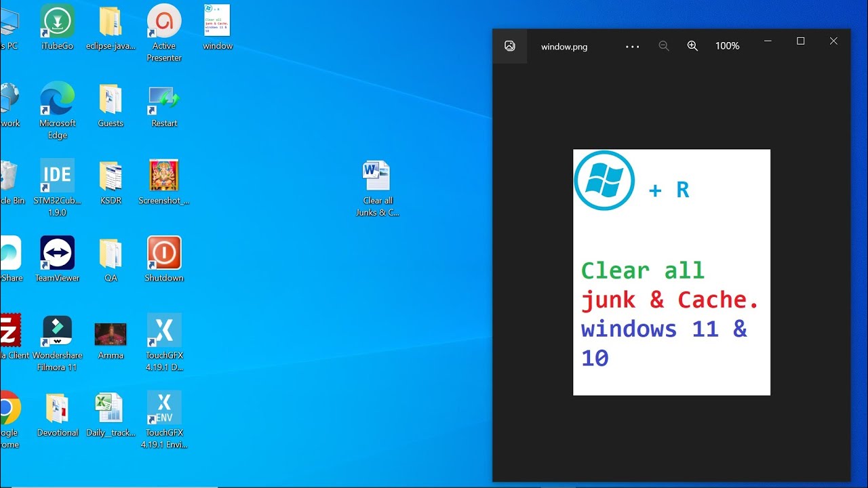868x488 pixels.
Task: Select the Screenshot_ image file icon
Action: point(164,182)
